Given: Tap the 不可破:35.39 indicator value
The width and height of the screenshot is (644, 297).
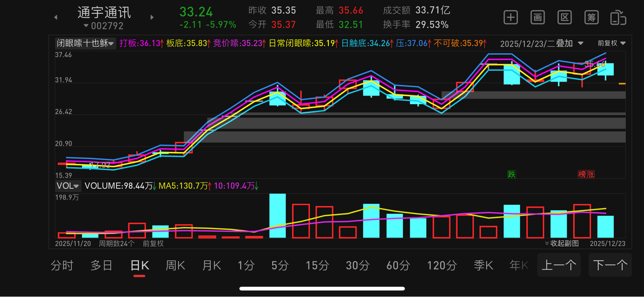Looking at the screenshot, I should 460,43.
